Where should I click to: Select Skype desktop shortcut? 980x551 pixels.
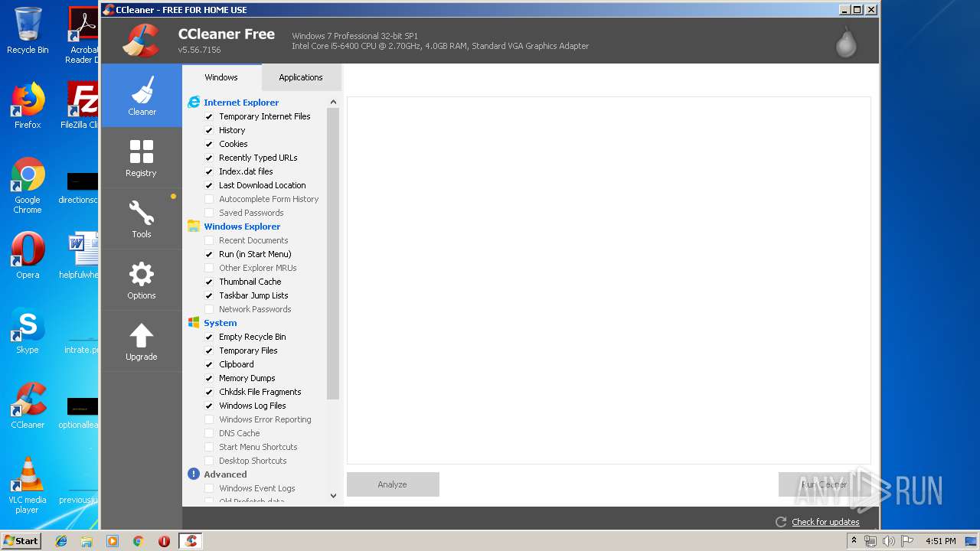28,331
